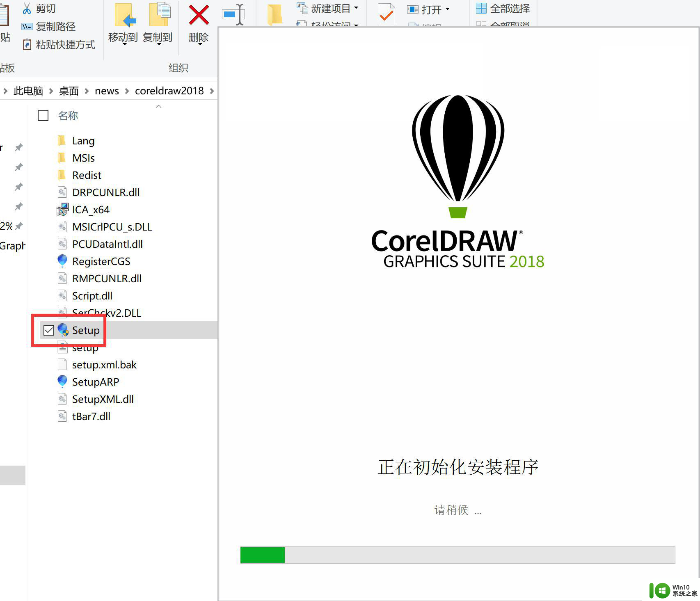Expand the chevron after coreldraw2018 in path

pyautogui.click(x=212, y=91)
